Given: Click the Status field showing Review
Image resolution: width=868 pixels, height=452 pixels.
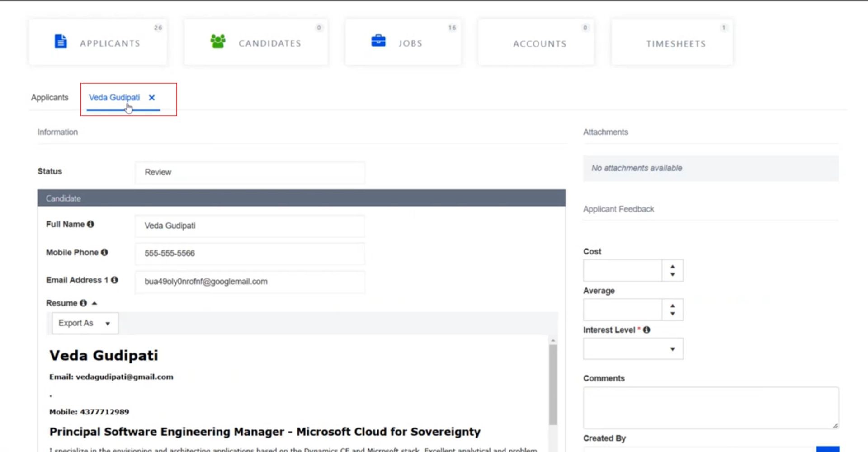Looking at the screenshot, I should click(x=250, y=172).
